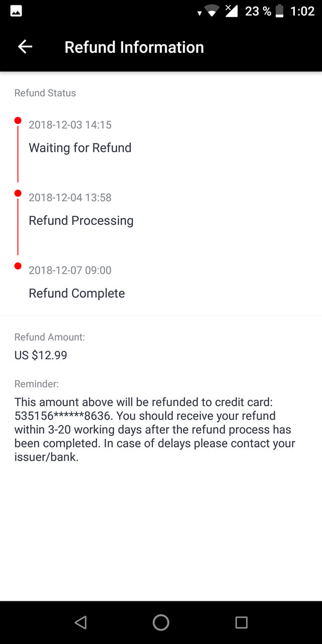
Task: Open recent apps square button
Action: 241,622
